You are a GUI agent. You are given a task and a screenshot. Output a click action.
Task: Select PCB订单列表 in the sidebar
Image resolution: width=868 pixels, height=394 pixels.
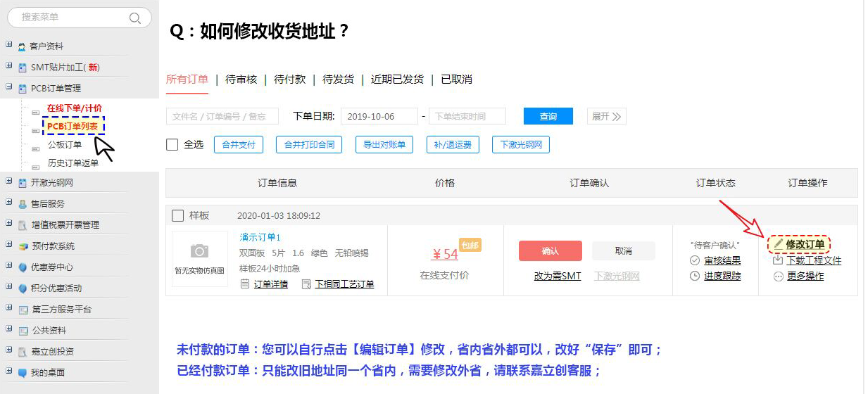click(73, 127)
